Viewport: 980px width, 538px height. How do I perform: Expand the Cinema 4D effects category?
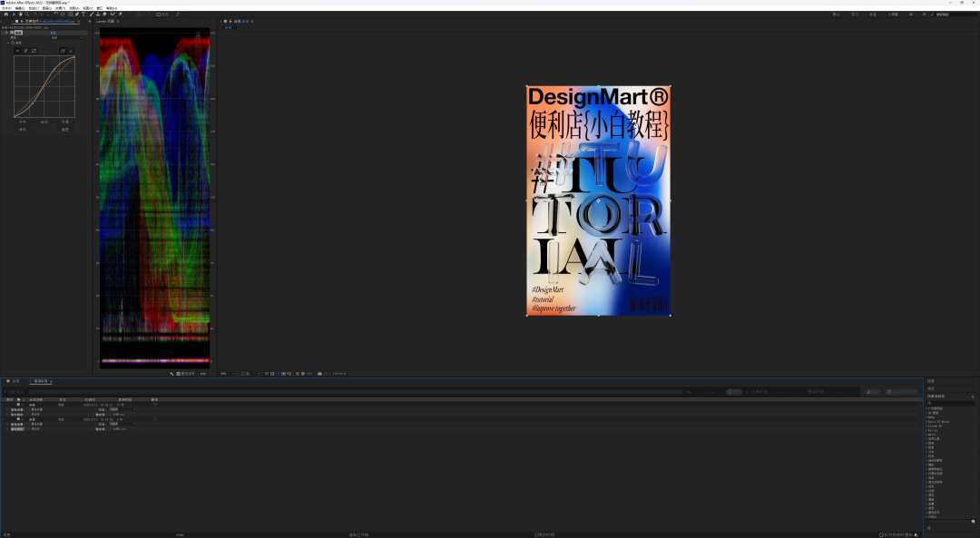[x=926, y=426]
